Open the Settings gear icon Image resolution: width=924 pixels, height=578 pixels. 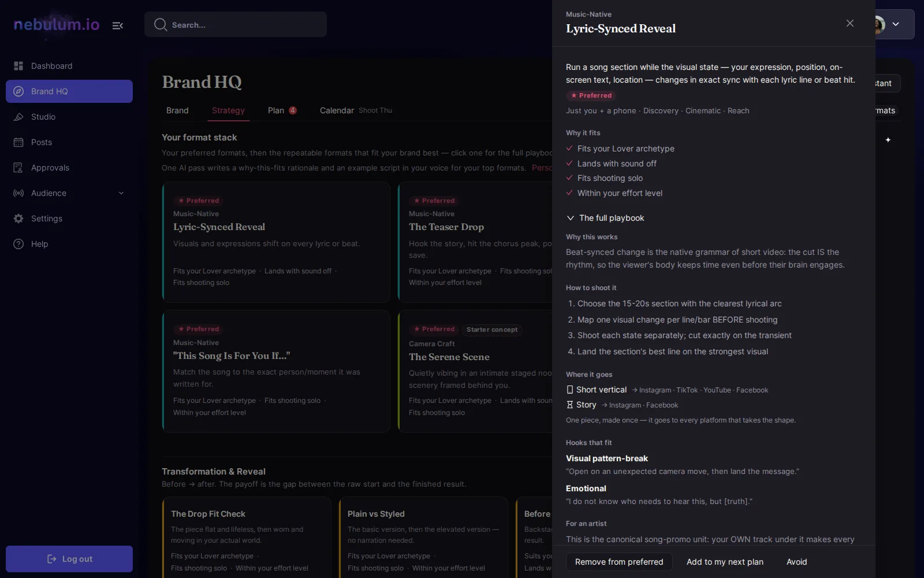point(18,218)
